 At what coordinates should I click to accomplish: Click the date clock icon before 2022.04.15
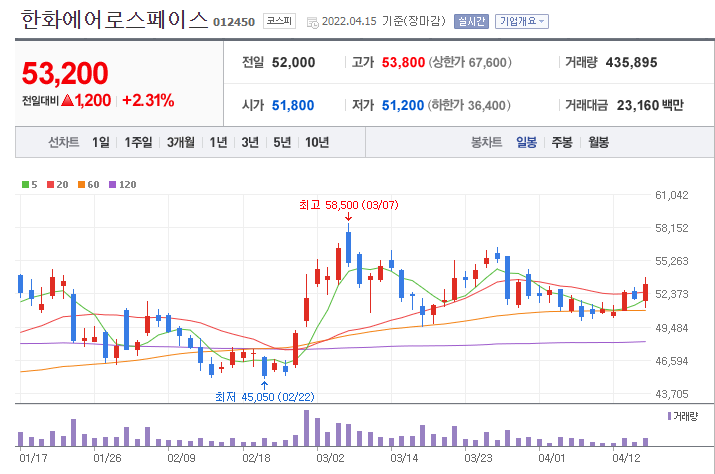coord(312,22)
